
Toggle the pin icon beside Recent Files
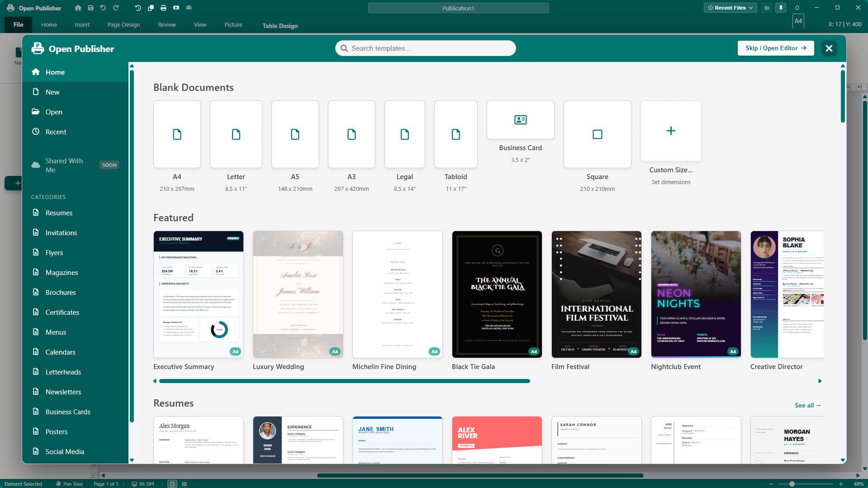[x=781, y=8]
